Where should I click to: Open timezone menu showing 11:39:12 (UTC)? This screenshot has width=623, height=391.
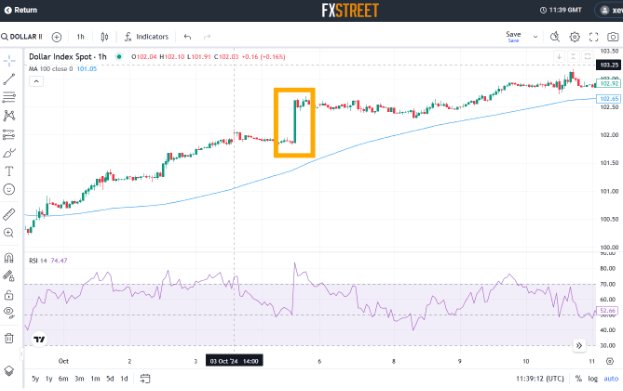tap(540, 379)
